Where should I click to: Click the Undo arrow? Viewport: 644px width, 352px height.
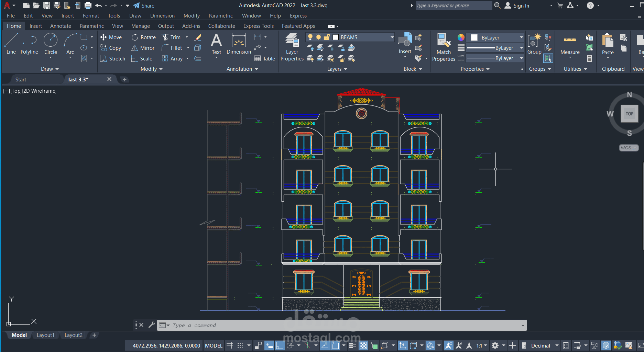[98, 5]
